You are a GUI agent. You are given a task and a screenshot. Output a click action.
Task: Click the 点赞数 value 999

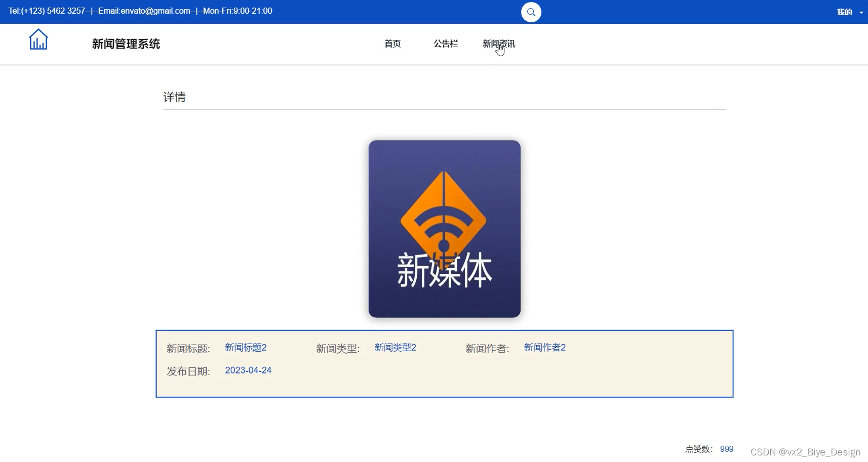click(727, 449)
